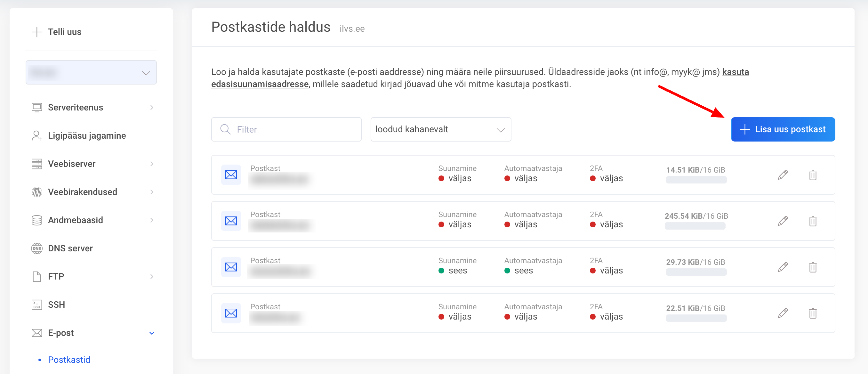Screen dimensions: 868x374
Task: Collapse the E-post sidebar section
Action: tap(152, 333)
